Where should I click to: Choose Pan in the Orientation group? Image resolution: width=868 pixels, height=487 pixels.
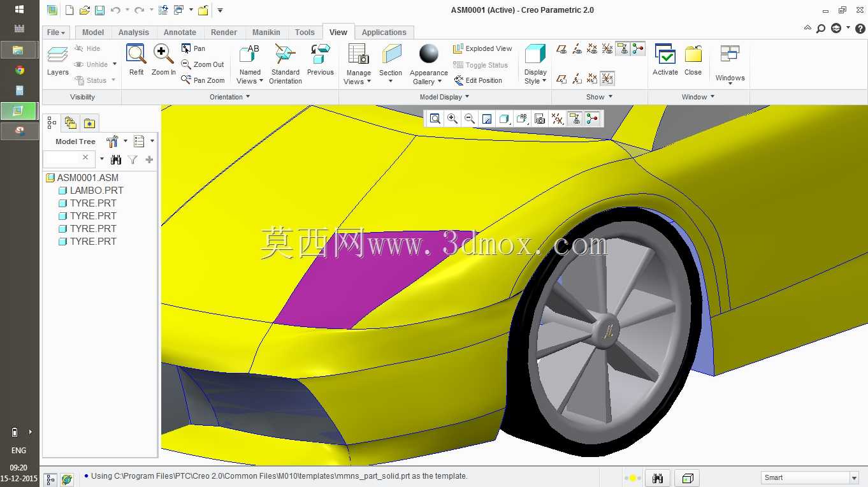(x=193, y=48)
